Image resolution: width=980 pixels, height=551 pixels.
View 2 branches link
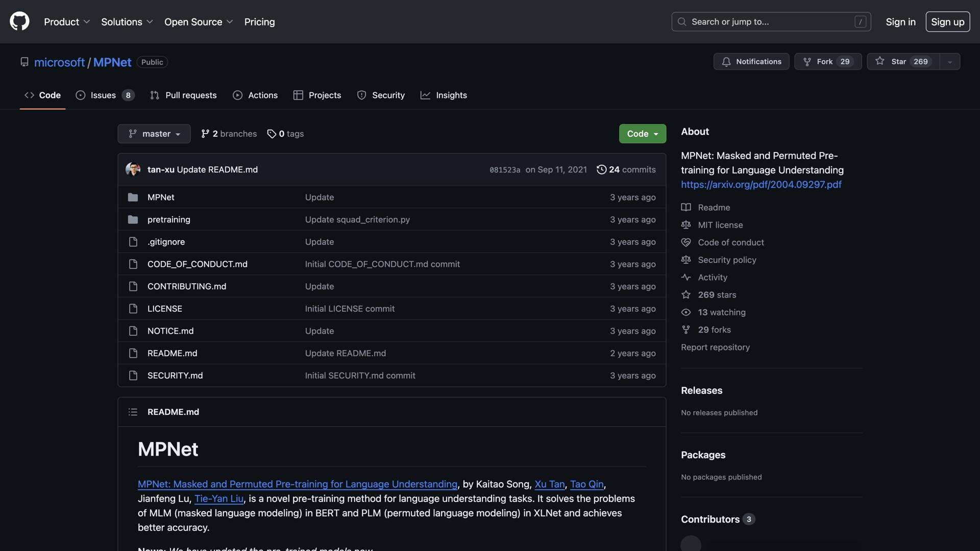[x=229, y=134]
